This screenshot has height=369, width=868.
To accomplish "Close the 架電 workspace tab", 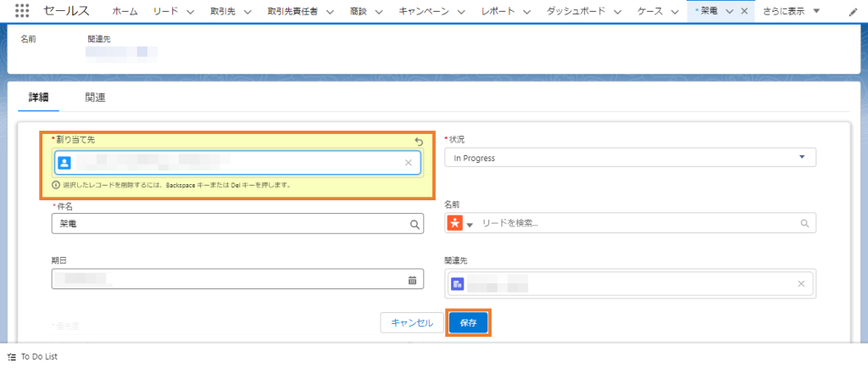I will [x=744, y=12].
